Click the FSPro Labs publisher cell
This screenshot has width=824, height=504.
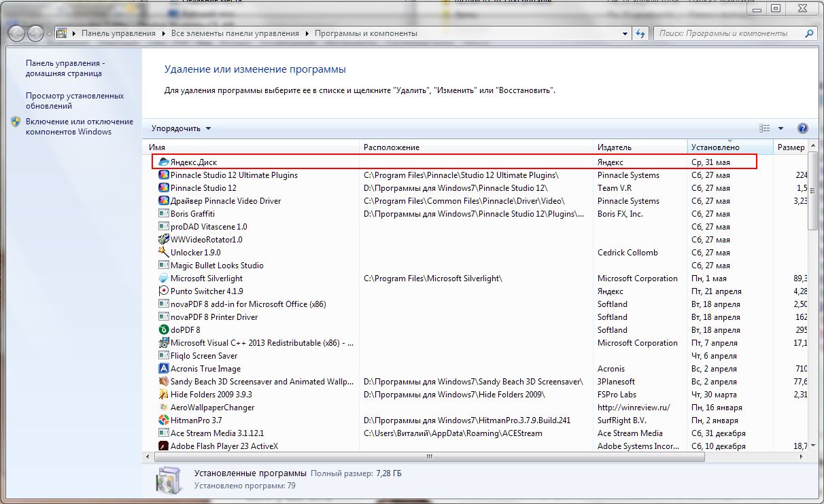[x=617, y=395]
